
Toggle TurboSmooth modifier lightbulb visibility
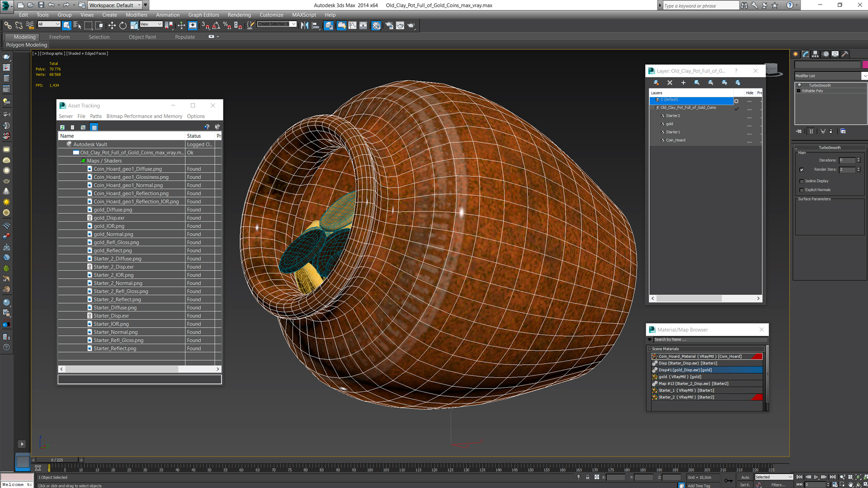799,85
